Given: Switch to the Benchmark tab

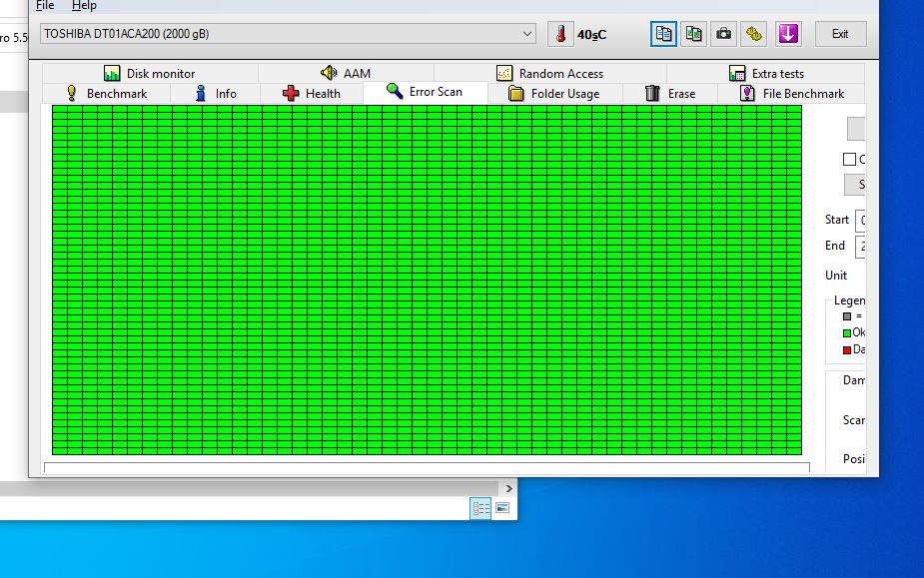Looking at the screenshot, I should [106, 93].
